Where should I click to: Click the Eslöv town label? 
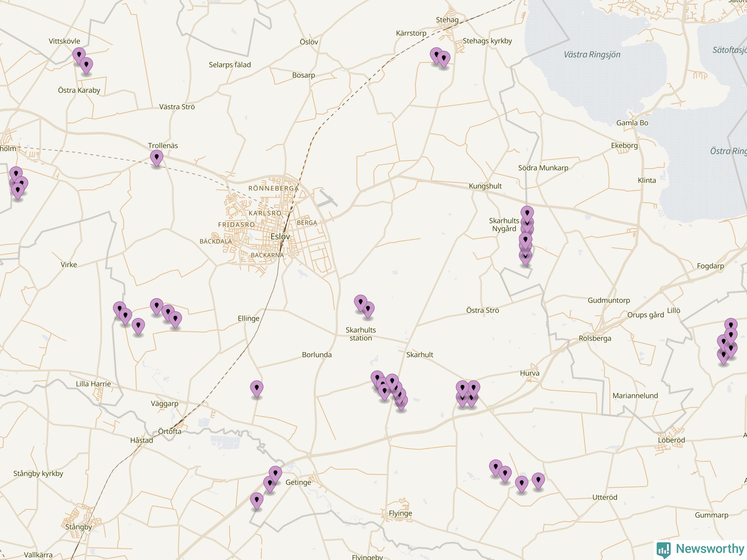coord(280,237)
